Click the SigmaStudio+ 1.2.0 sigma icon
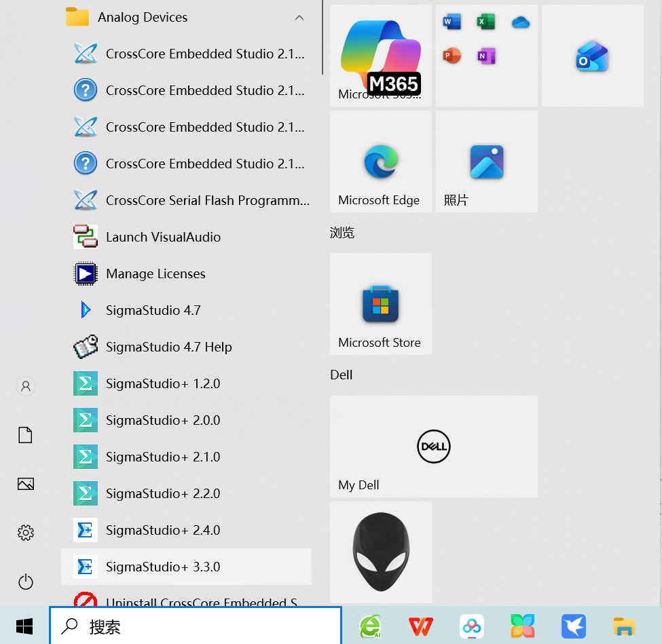This screenshot has width=662, height=644. pos(86,383)
